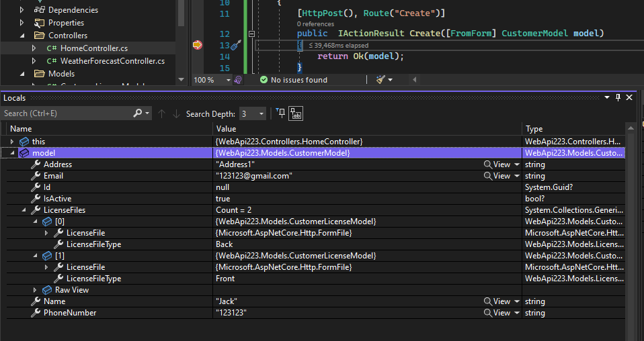Expand the Dependencies node
This screenshot has width=644, height=341.
pos(22,10)
